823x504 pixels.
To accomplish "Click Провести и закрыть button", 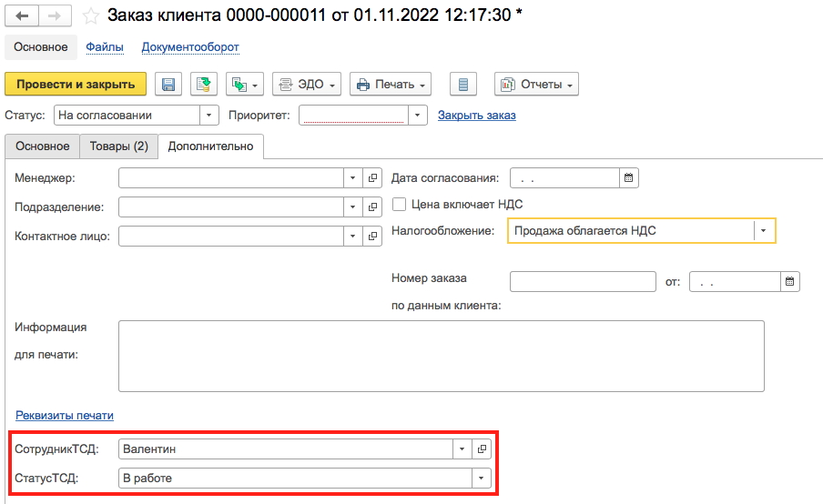I will 76,84.
